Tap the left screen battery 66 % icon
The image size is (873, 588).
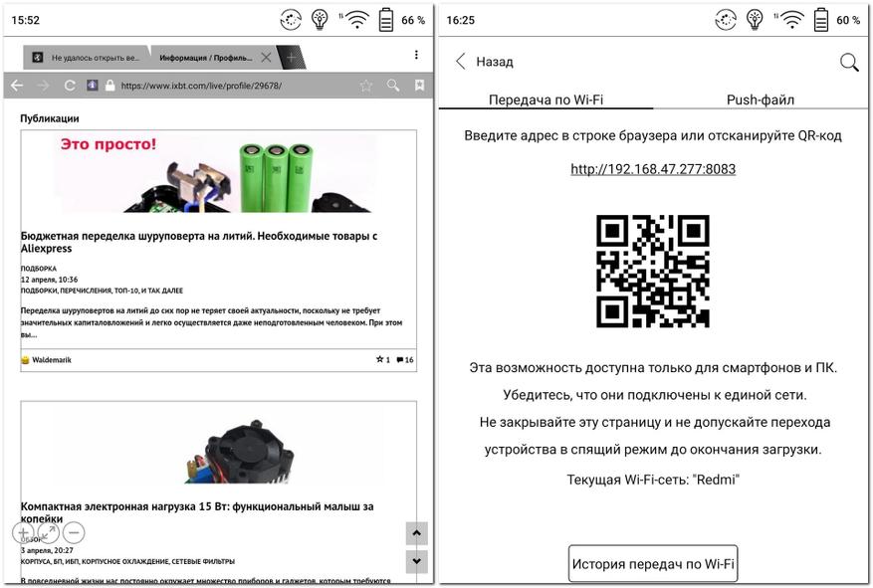point(386,20)
